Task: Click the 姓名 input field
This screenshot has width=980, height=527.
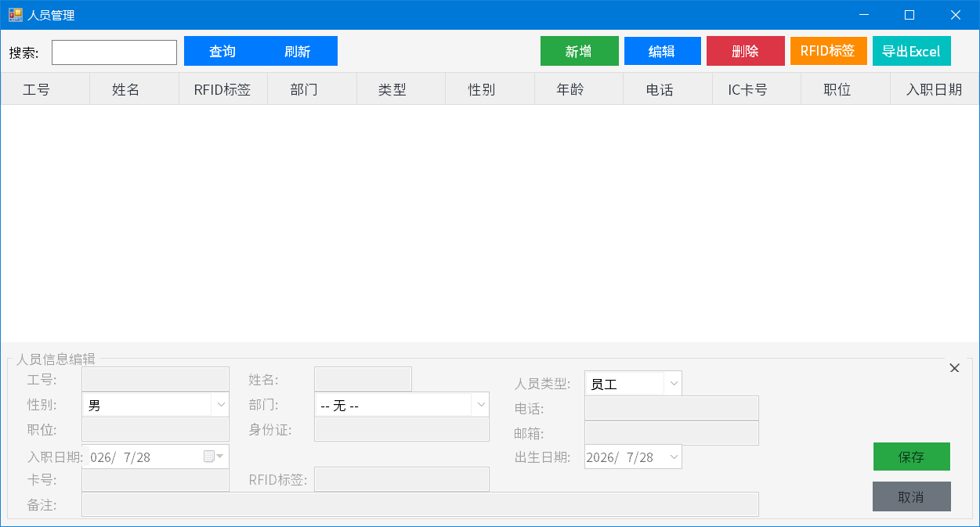Action: 363,379
